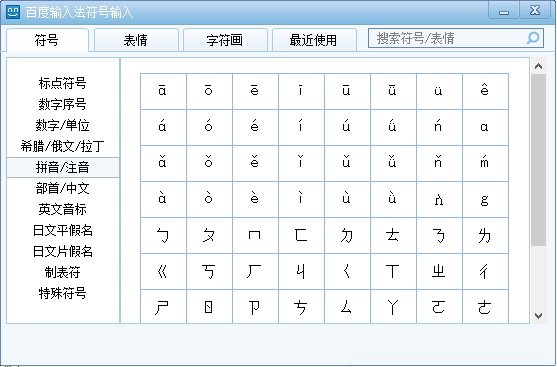Insert the plain ü symbol
The width and height of the screenshot is (557, 367).
pyautogui.click(x=439, y=91)
